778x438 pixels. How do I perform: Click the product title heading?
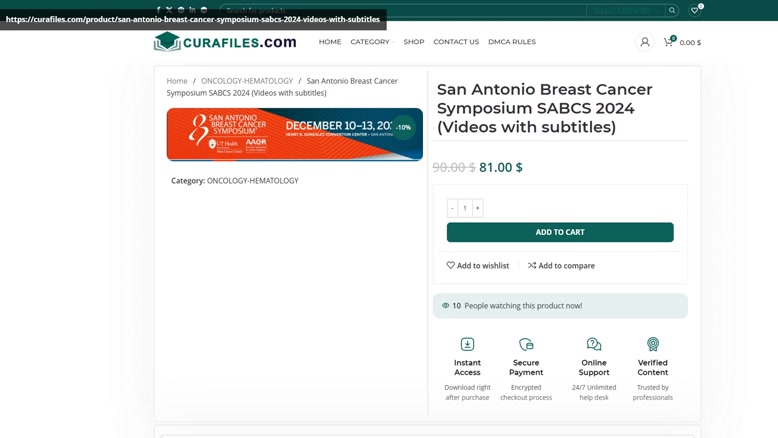click(545, 108)
